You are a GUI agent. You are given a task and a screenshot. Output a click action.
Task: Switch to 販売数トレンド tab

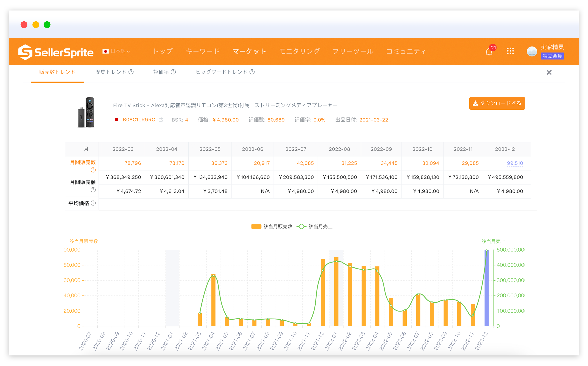(57, 72)
